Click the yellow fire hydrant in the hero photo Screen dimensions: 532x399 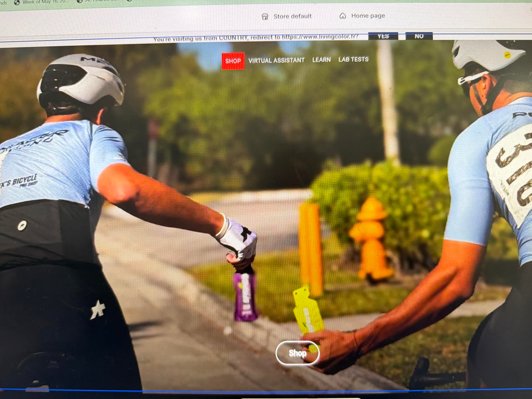coord(371,240)
